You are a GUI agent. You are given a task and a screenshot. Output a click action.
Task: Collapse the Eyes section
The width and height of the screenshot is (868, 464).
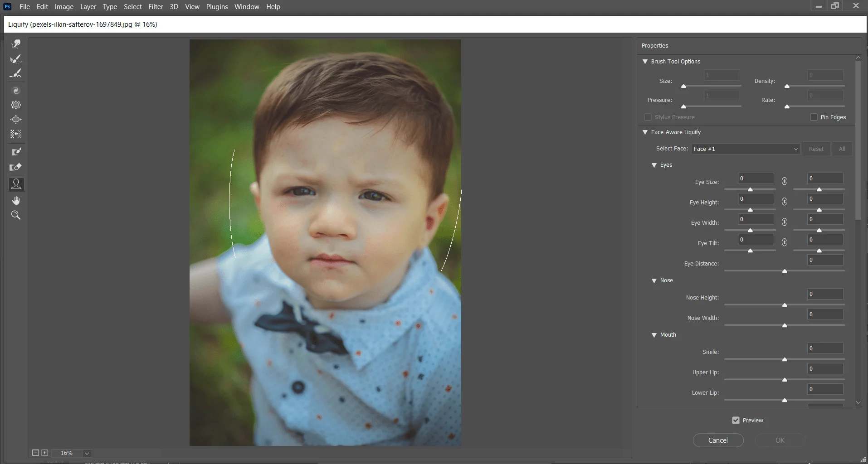[654, 165]
